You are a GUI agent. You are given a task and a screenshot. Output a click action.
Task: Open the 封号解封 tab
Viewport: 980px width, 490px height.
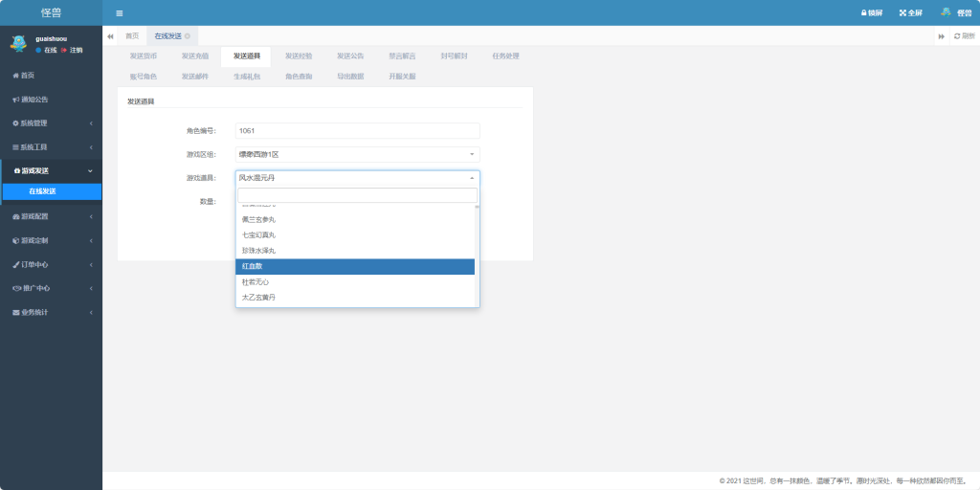pyautogui.click(x=454, y=56)
